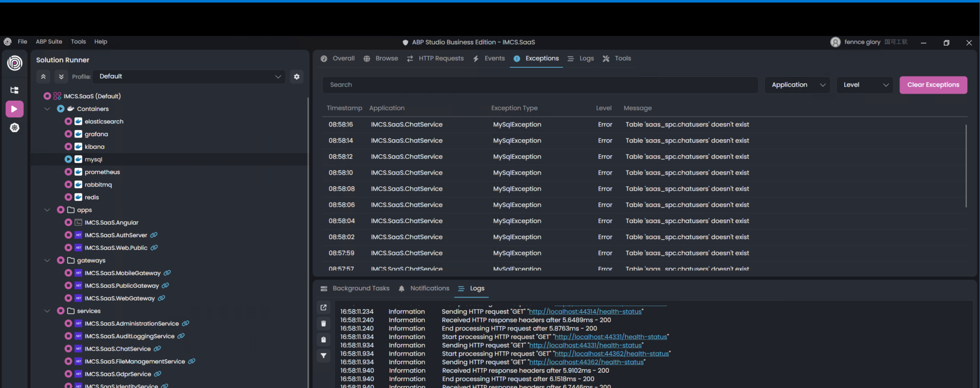Viewport: 980px width, 388px height.
Task: Start the elasticsearch container
Action: point(68,121)
